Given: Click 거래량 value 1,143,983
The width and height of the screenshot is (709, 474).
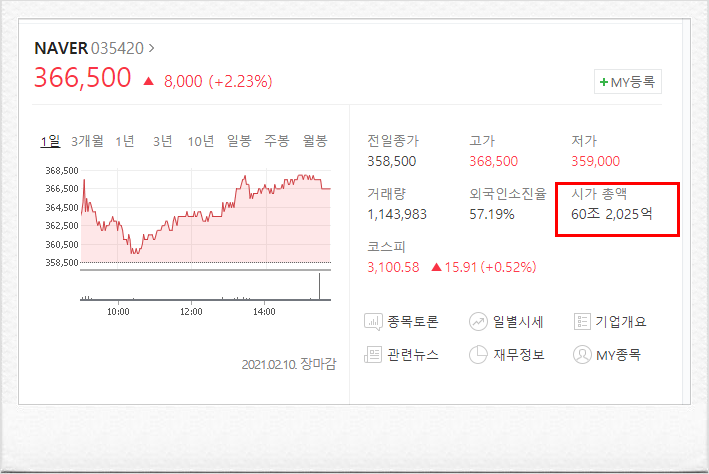Looking at the screenshot, I should coord(397,214).
